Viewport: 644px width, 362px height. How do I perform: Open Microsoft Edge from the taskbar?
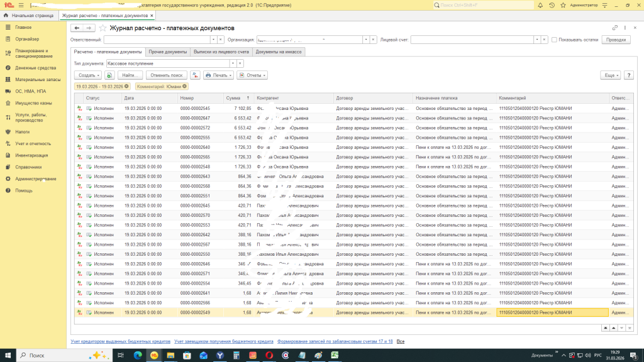click(138, 355)
